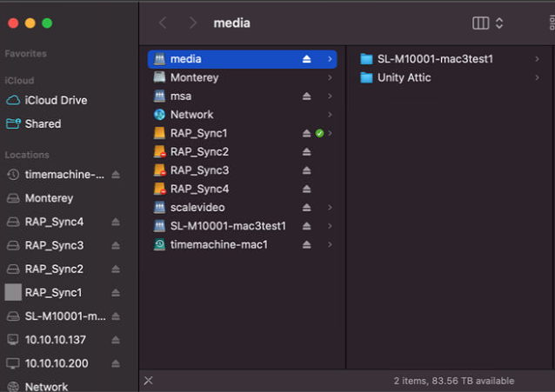The image size is (555, 392).
Task: Expand the timemachine-mac1 row chevron
Action: pyautogui.click(x=330, y=244)
